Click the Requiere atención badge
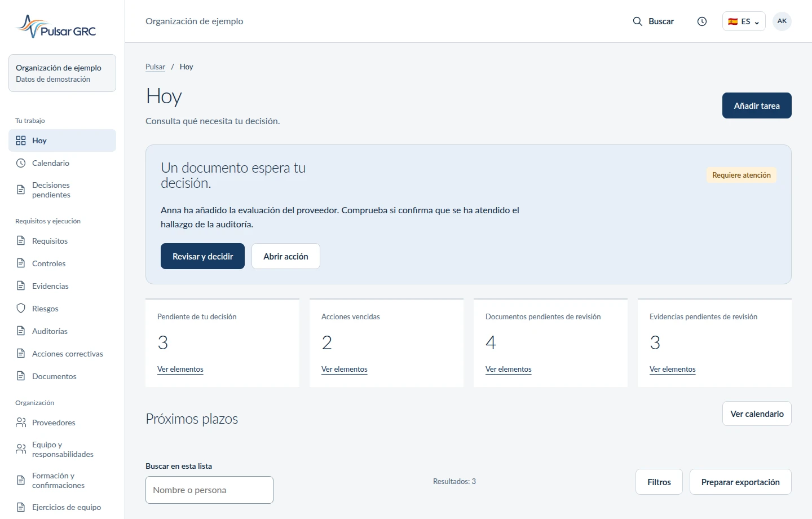 click(x=742, y=175)
